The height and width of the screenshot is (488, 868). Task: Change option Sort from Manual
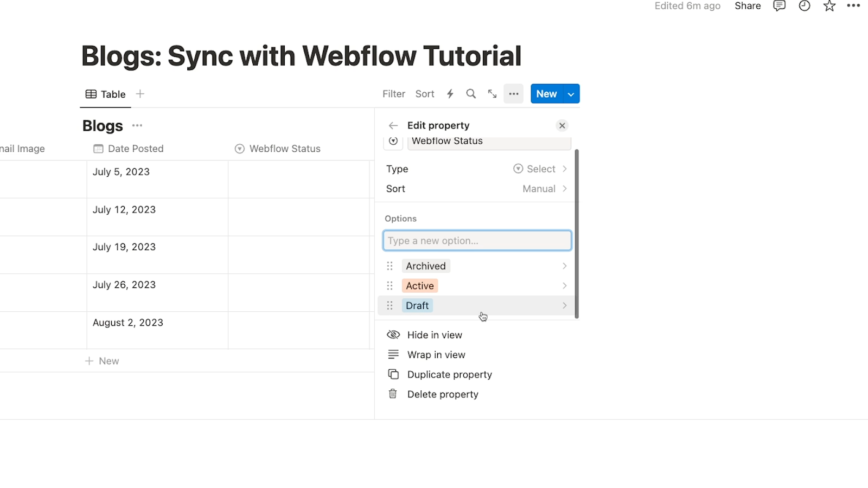(x=477, y=189)
